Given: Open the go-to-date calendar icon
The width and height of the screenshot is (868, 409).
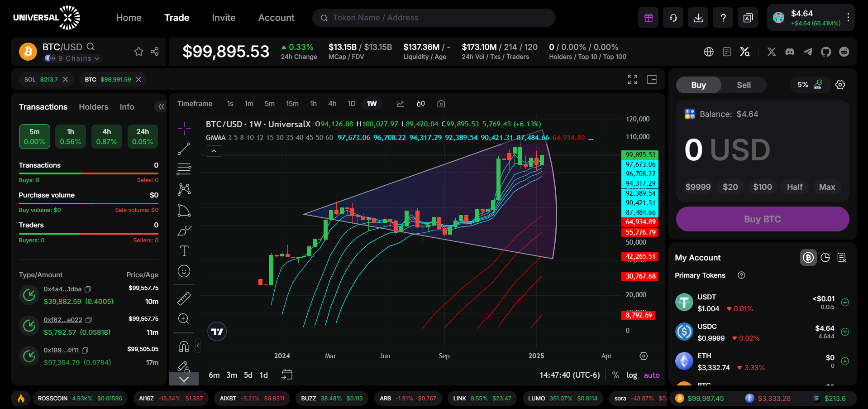Looking at the screenshot, I should click(x=287, y=375).
